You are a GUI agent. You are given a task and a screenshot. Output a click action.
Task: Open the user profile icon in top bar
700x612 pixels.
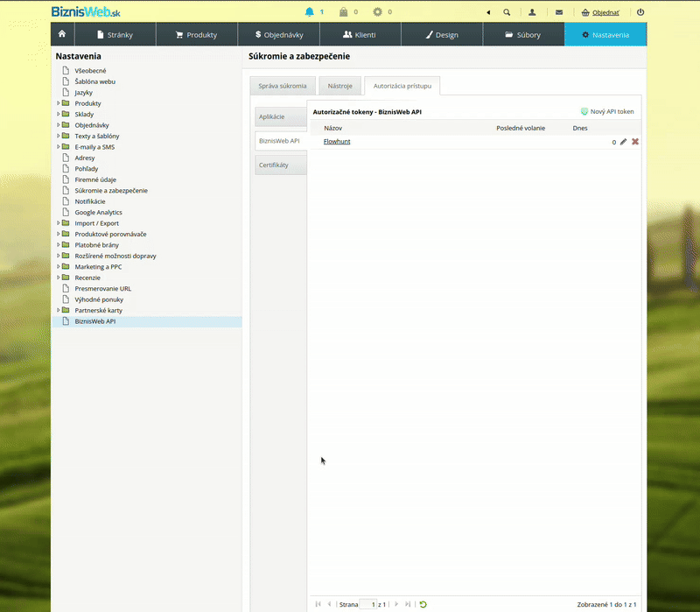(x=532, y=11)
